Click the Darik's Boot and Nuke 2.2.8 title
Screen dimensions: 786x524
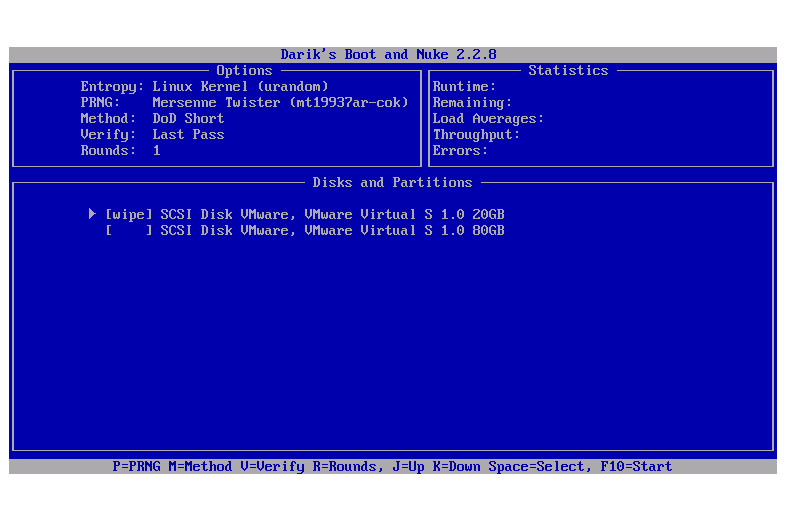[x=388, y=54]
